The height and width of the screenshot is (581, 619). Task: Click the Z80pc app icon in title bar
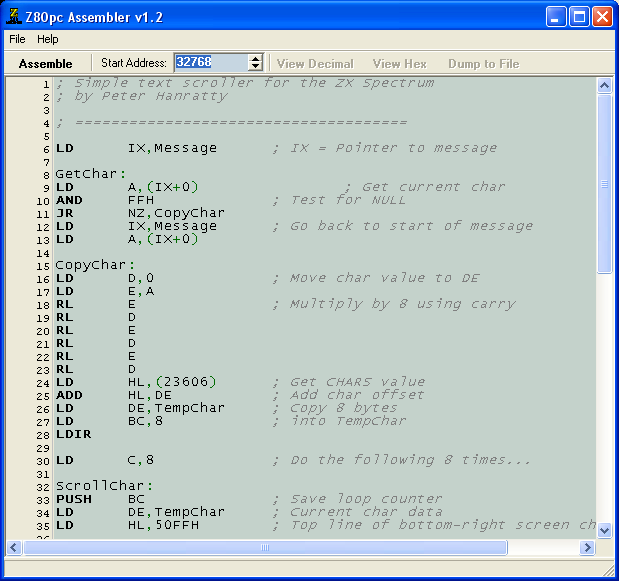[x=13, y=16]
